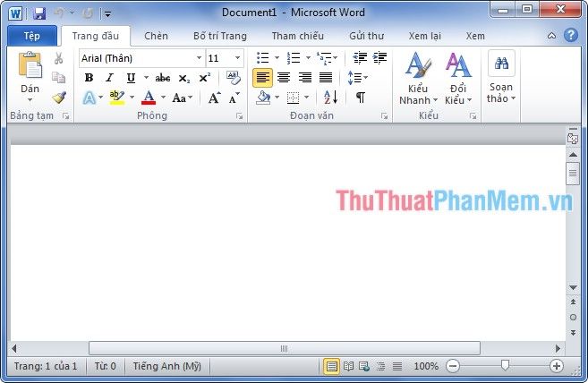Open Soạn thảo binoculars editing icon
588x383 pixels.
(x=501, y=64)
